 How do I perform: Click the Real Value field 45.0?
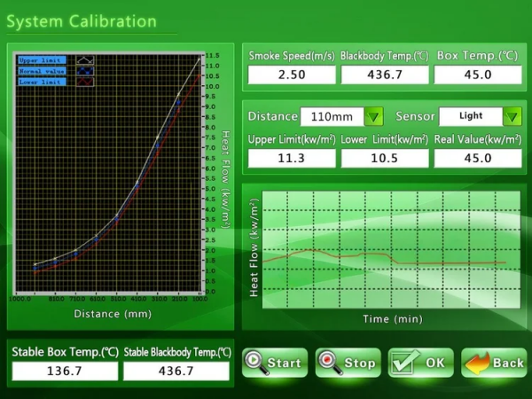[x=478, y=159]
